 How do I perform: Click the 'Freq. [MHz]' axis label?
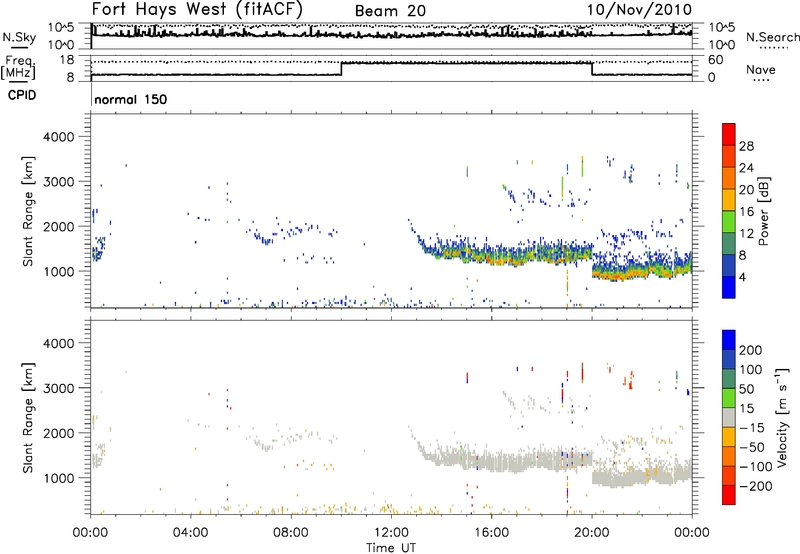pyautogui.click(x=18, y=68)
